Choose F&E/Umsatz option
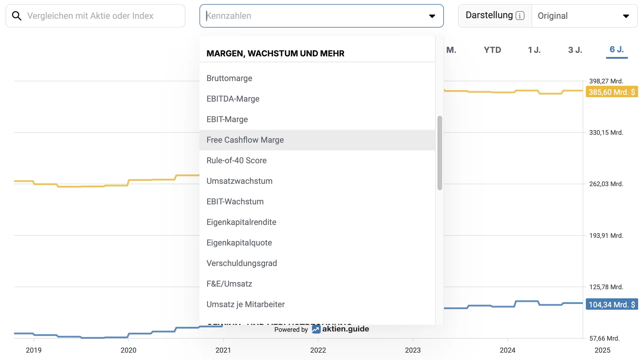 pos(317,284)
